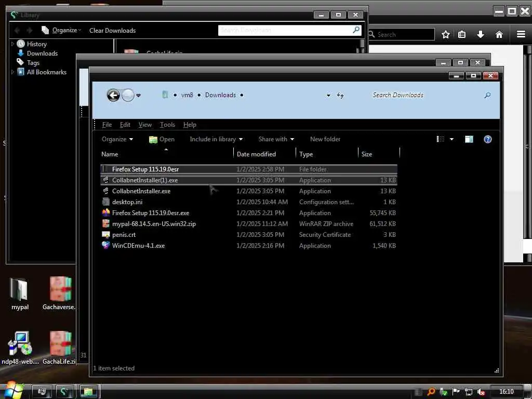Open the Help menu
Screen dimensions: 532x399
tap(190, 125)
